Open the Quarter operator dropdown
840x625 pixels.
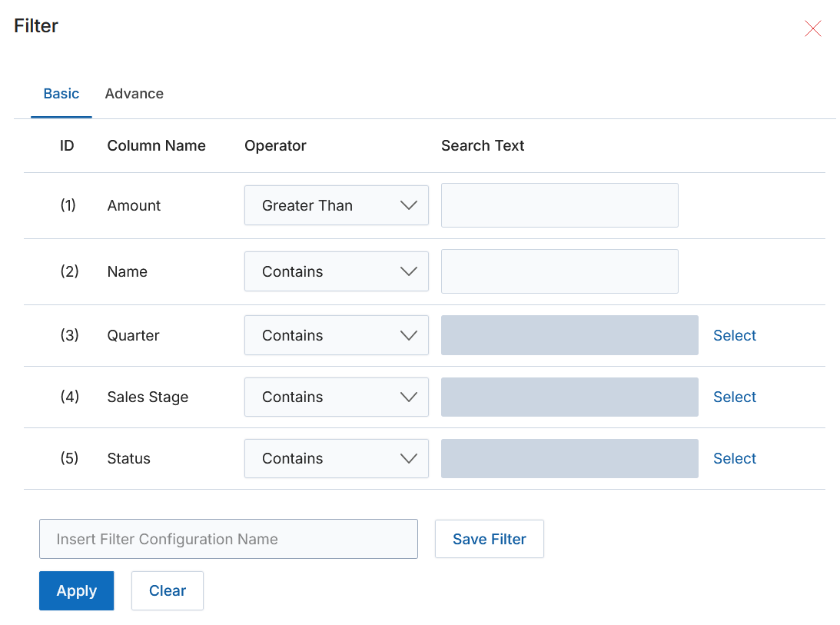[337, 335]
